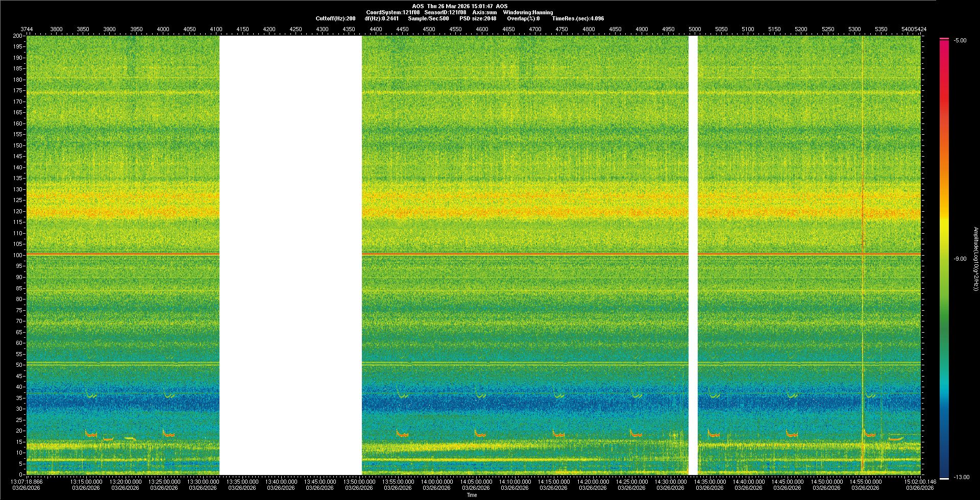Click the -9.00 colorbar scale label
980x500 pixels.
click(x=960, y=259)
